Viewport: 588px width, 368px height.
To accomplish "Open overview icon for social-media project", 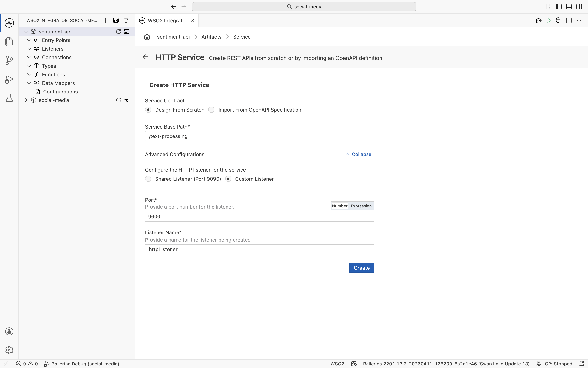I will pyautogui.click(x=126, y=100).
